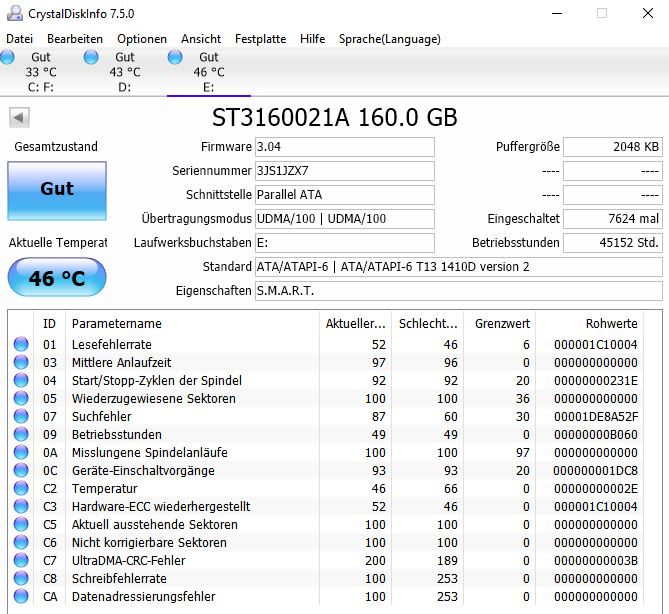Click the status icon for UltraDMA-CRC-Fehler
669x614 pixels.
tap(21, 560)
